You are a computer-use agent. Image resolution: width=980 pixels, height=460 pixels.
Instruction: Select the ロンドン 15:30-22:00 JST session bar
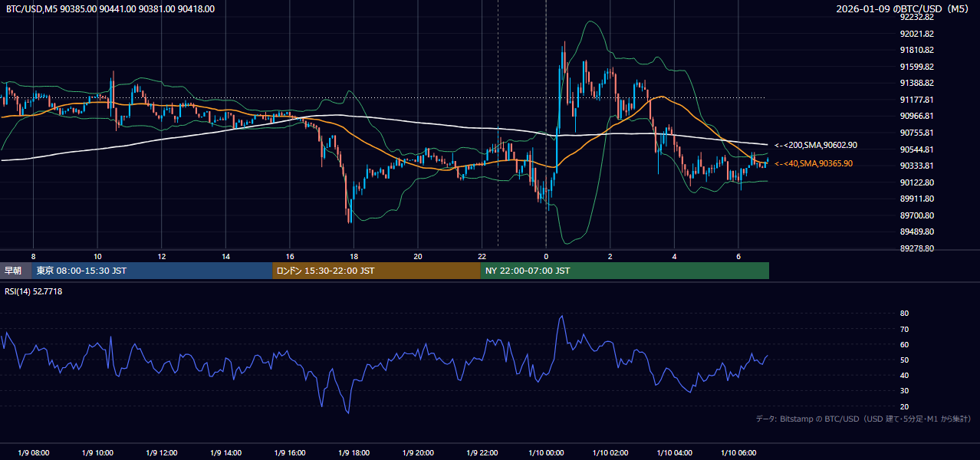pyautogui.click(x=377, y=271)
